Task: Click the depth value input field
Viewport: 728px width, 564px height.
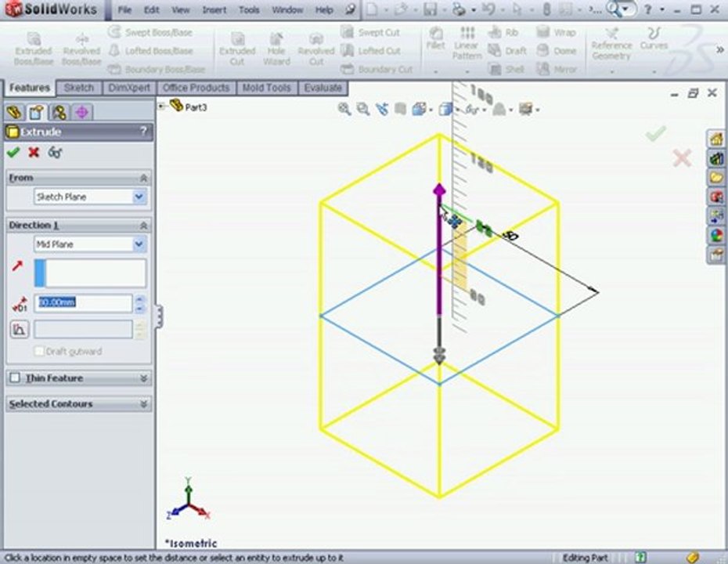Action: [83, 303]
